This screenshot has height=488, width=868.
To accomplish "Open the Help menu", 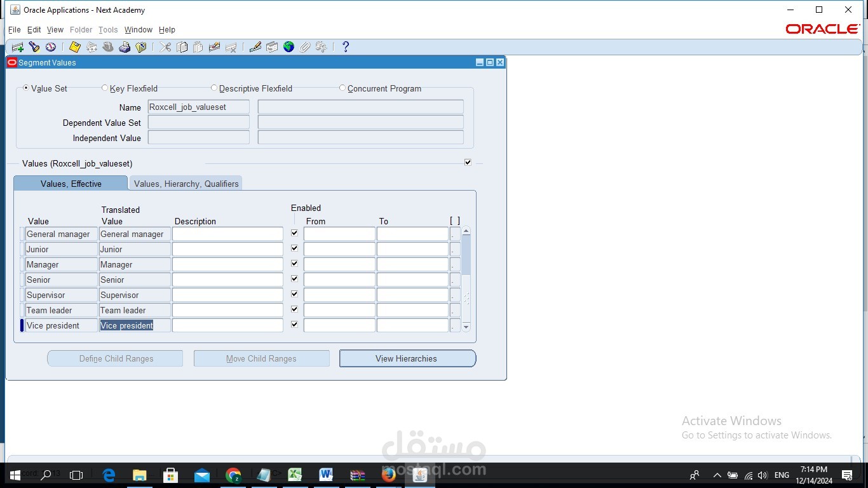I will [167, 30].
